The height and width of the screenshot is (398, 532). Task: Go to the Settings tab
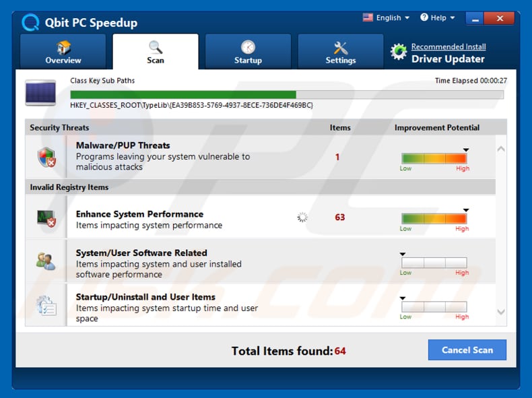point(341,51)
